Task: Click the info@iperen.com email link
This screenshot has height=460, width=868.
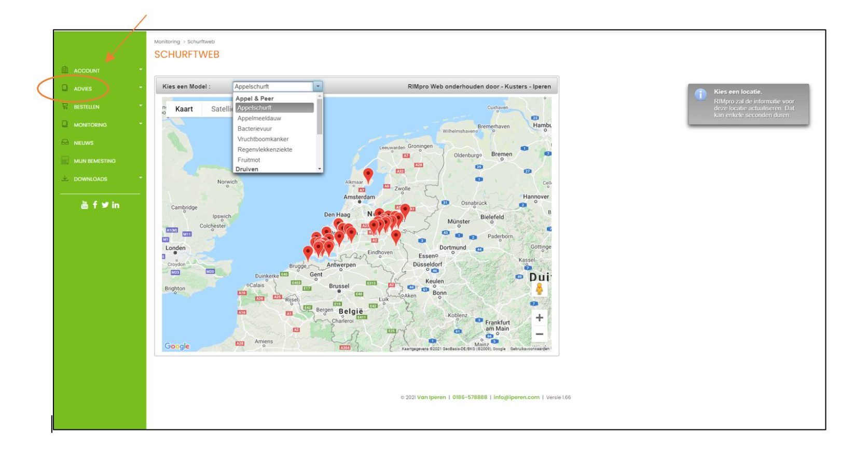Action: click(516, 397)
